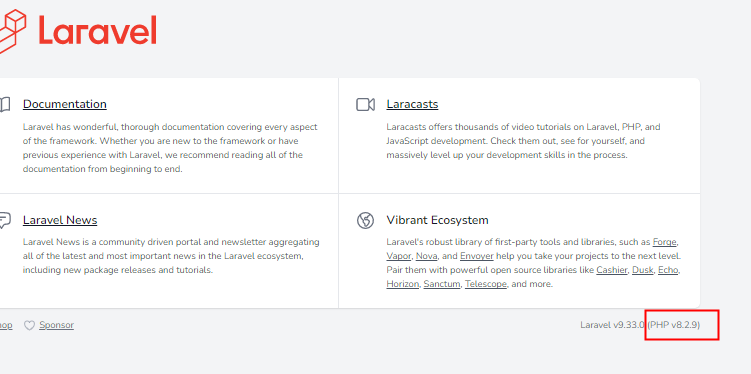The image size is (751, 374).
Task: Open the Documentation link
Action: [x=65, y=104]
